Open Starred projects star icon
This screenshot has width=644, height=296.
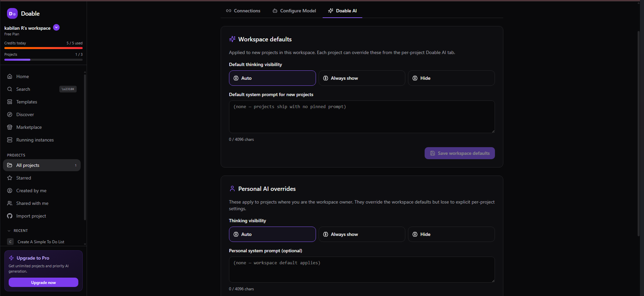point(10,178)
